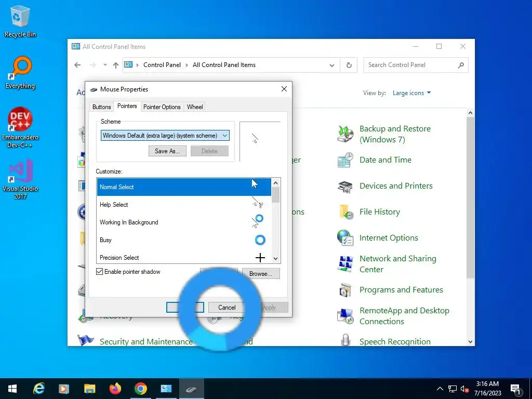Viewport: 532px width, 399px height.
Task: Switch to the Buttons tab
Action: (101, 107)
